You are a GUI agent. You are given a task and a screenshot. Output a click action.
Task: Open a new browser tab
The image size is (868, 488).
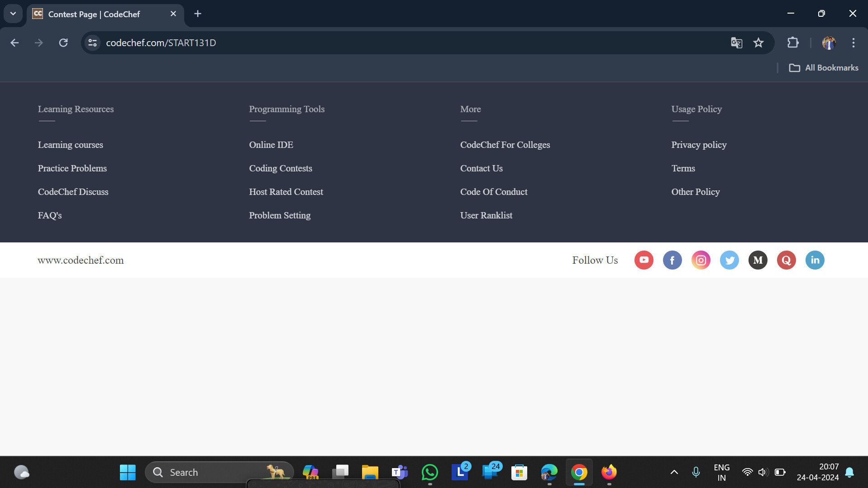coord(198,14)
